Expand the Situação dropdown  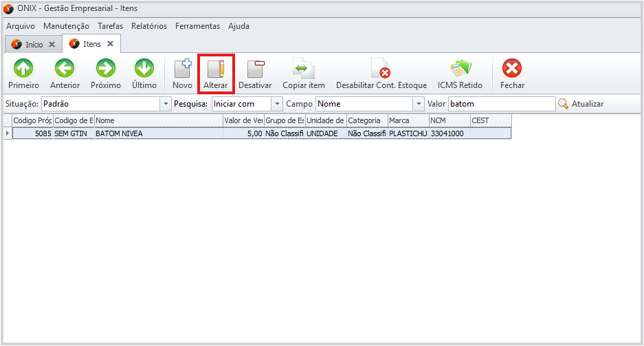point(165,104)
